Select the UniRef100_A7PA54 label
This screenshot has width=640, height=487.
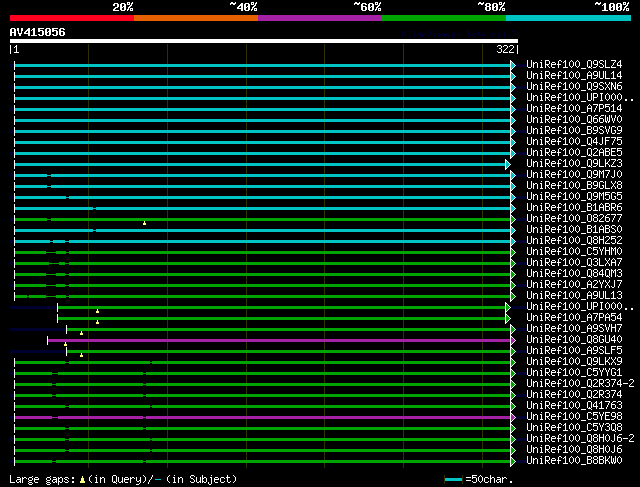click(574, 318)
